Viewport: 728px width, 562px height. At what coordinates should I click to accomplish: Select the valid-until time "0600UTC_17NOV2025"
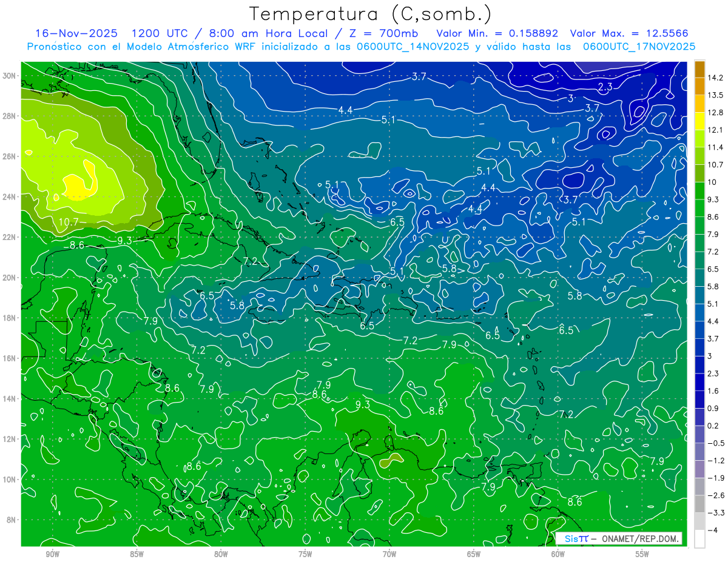639,47
